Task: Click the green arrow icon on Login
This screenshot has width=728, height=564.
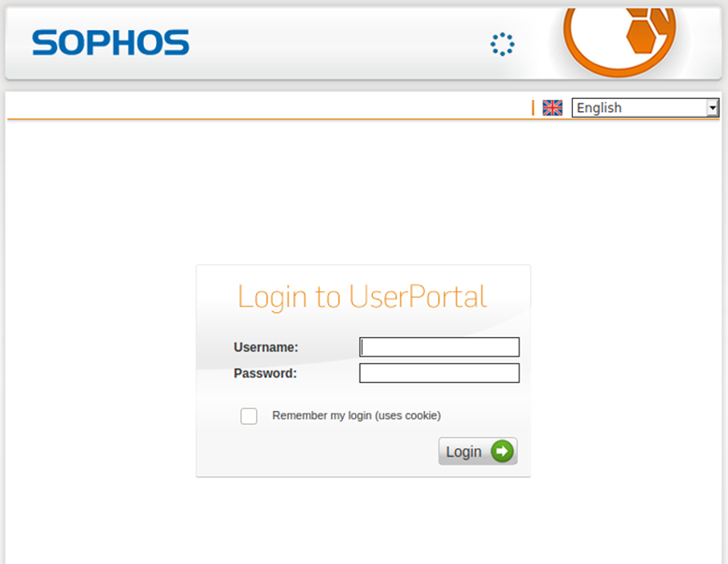Action: (x=502, y=451)
